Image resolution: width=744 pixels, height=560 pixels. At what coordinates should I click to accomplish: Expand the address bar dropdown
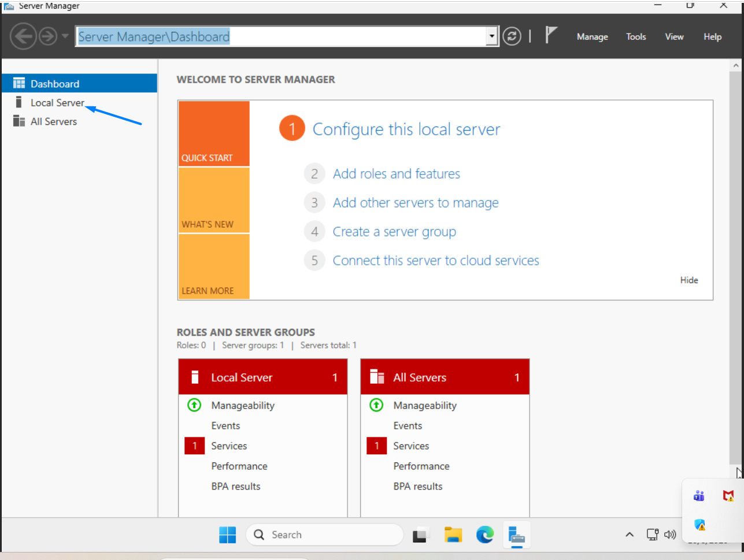click(x=492, y=36)
